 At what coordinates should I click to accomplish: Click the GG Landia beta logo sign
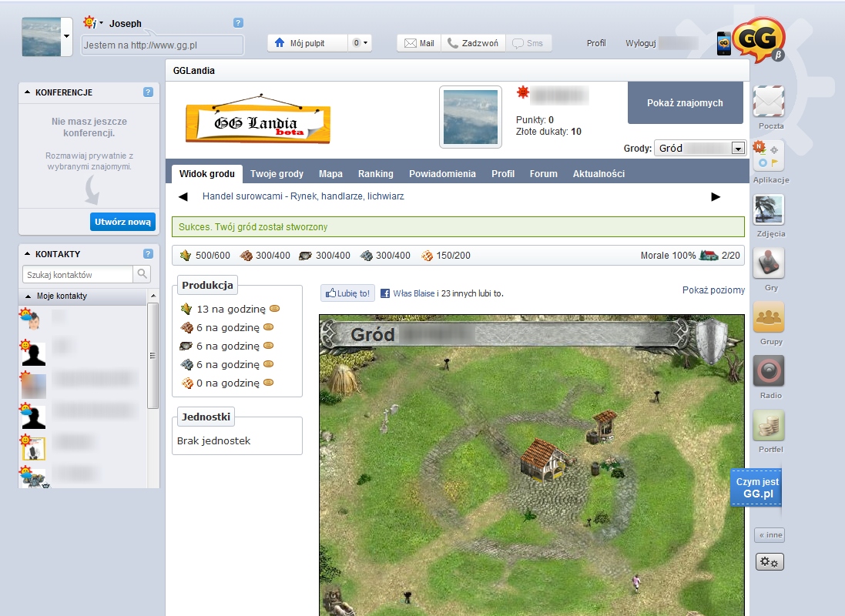(257, 119)
